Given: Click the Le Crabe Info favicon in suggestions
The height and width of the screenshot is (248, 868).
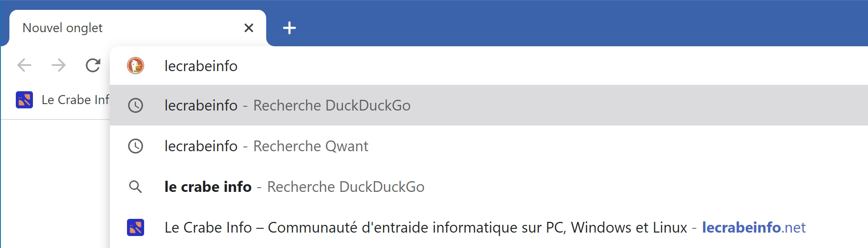Looking at the screenshot, I should click(136, 227).
